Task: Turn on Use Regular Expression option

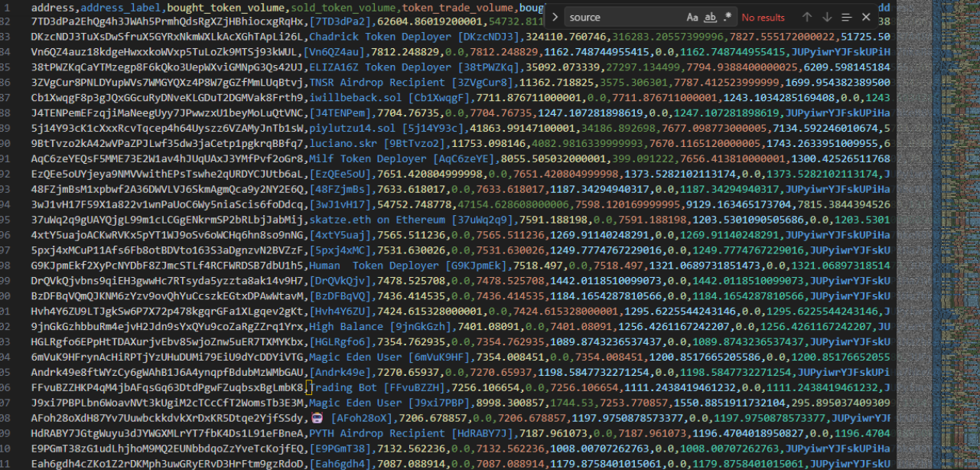Action: click(727, 17)
